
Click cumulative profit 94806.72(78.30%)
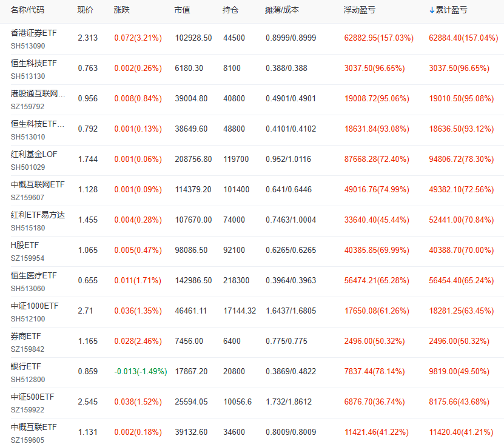462,159
